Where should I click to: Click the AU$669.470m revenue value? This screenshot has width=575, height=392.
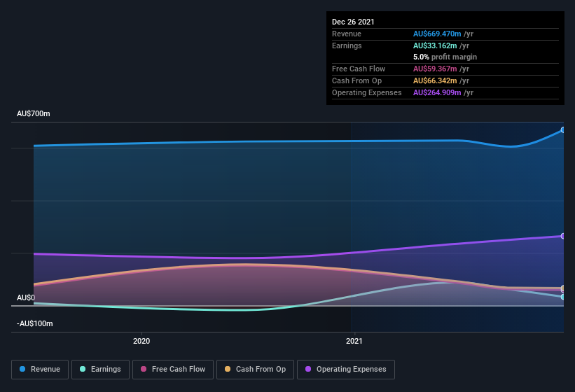437,34
